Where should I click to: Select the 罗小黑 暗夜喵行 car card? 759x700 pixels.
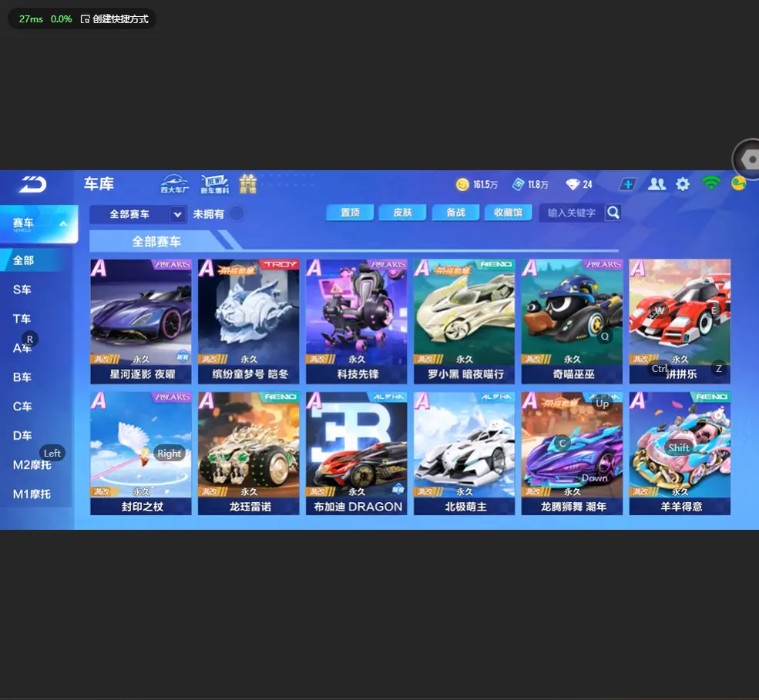(x=464, y=322)
